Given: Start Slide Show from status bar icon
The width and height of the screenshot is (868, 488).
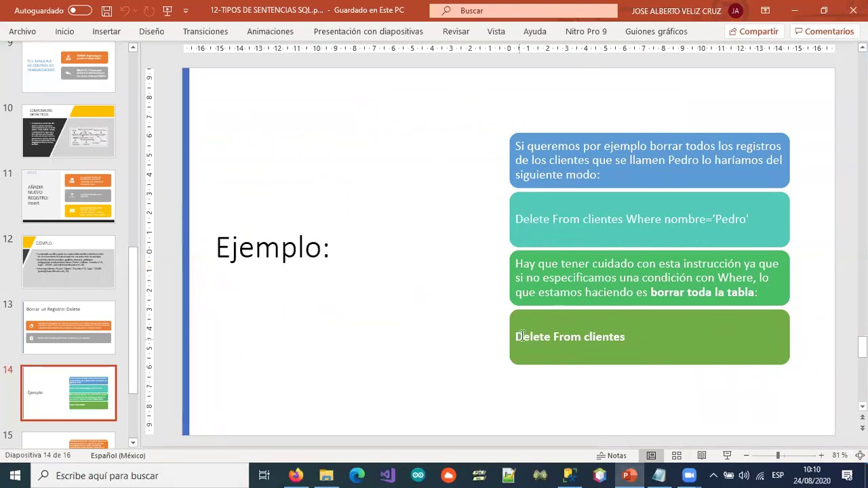Looking at the screenshot, I should click(x=727, y=455).
